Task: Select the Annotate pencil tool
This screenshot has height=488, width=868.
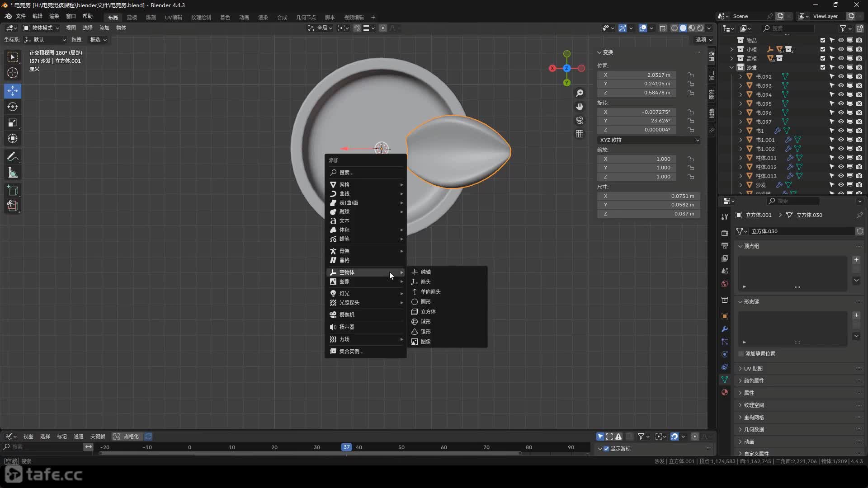Action: (x=13, y=157)
